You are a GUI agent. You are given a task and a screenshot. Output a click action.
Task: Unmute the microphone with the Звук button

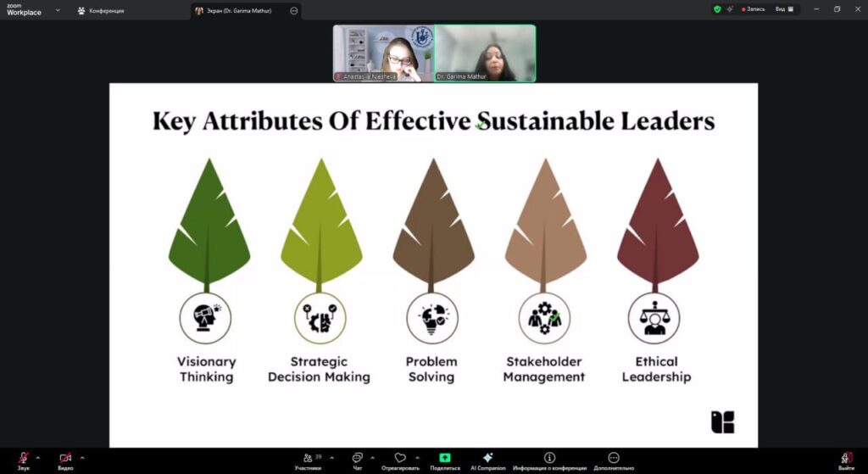click(x=23, y=459)
